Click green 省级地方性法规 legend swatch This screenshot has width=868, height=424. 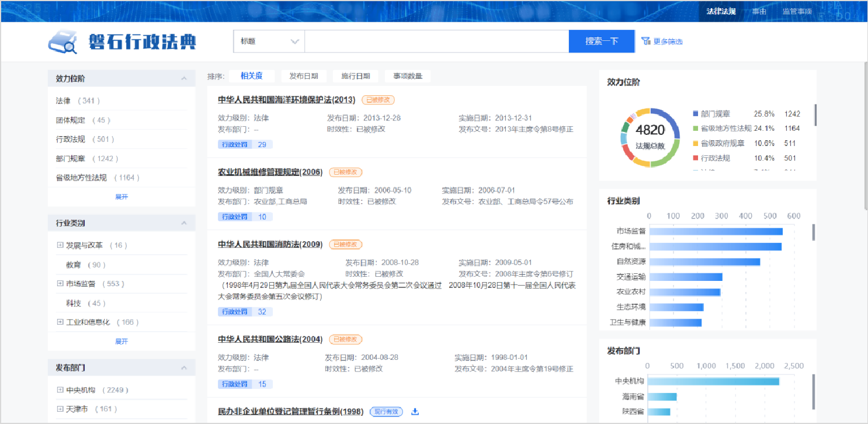click(x=695, y=128)
